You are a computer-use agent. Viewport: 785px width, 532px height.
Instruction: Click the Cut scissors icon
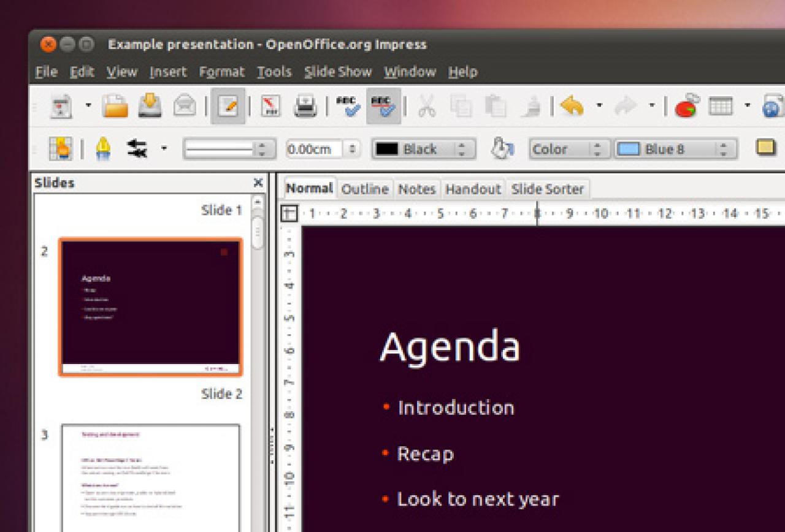pyautogui.click(x=426, y=106)
